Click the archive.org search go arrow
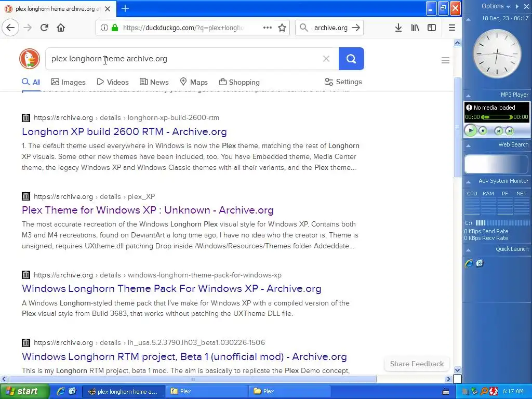 [355, 28]
